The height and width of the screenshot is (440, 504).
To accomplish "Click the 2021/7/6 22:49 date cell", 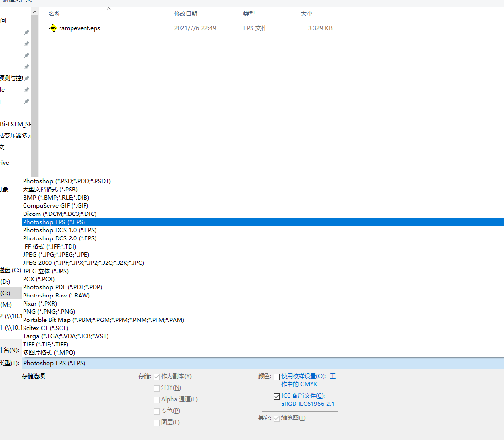I will coord(195,28).
